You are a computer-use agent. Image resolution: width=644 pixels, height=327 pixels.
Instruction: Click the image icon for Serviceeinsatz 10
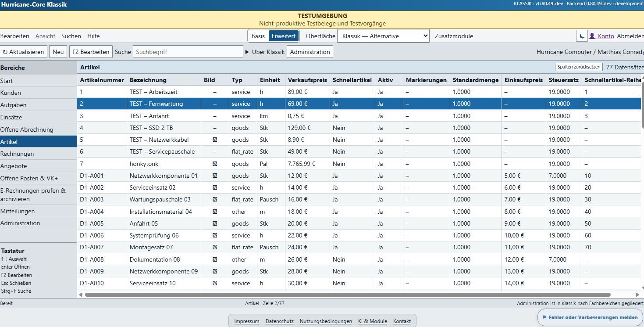tap(215, 283)
